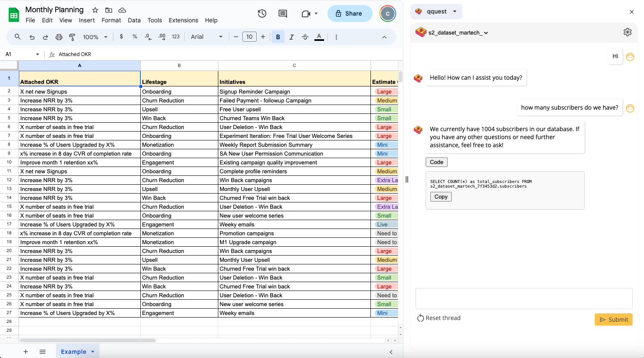Expand the s2_dataset_martech dataset selector
The height and width of the screenshot is (358, 644).
486,32
